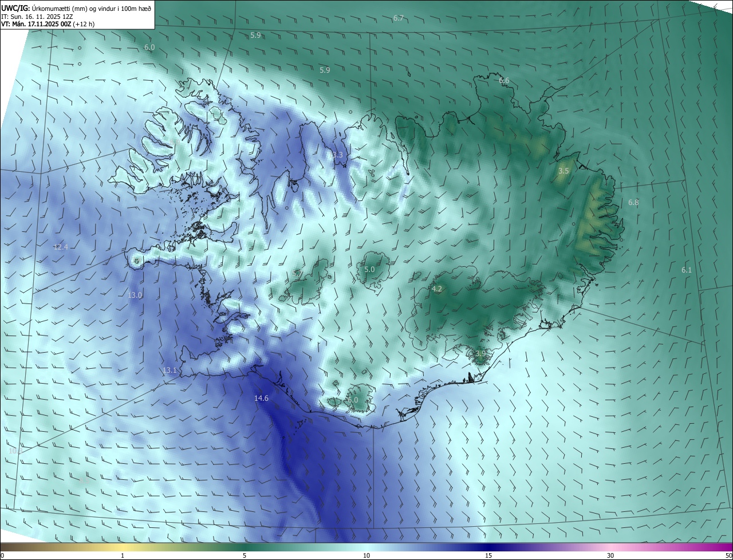
Task: Click the 5.0 value on the glacier
Action: point(369,270)
